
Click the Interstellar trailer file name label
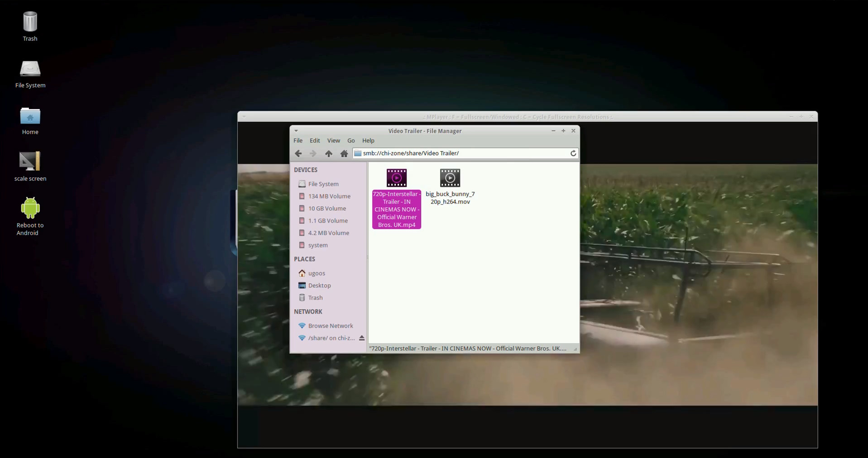[397, 210]
